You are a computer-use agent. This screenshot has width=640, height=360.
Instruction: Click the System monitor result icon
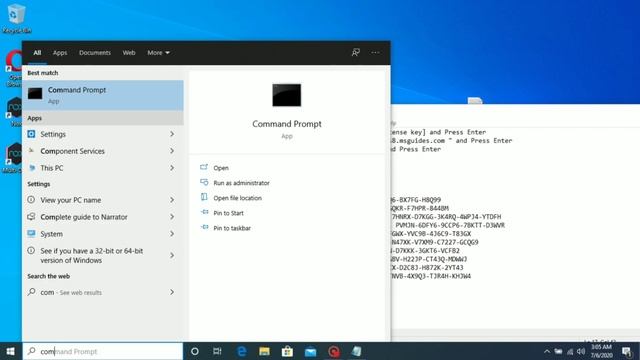(x=31, y=233)
